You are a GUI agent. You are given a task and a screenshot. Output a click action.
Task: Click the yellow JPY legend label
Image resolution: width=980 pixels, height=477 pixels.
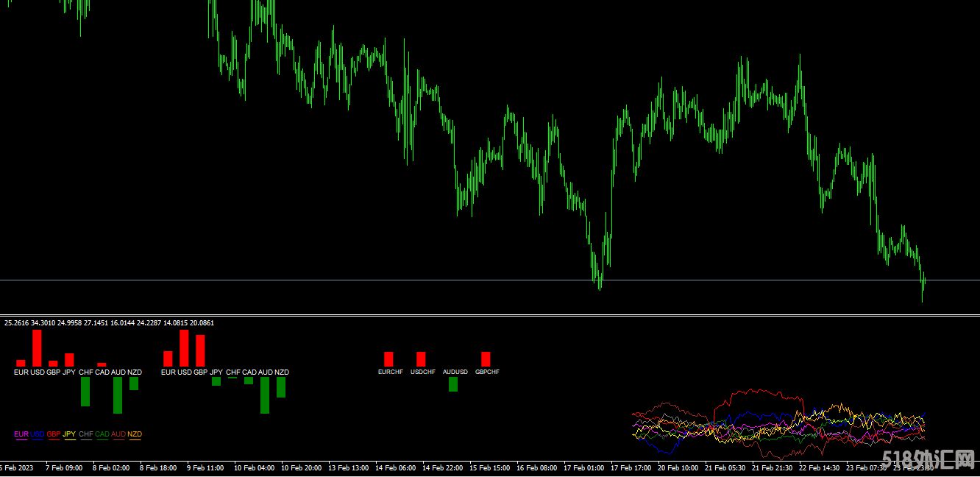tap(70, 434)
